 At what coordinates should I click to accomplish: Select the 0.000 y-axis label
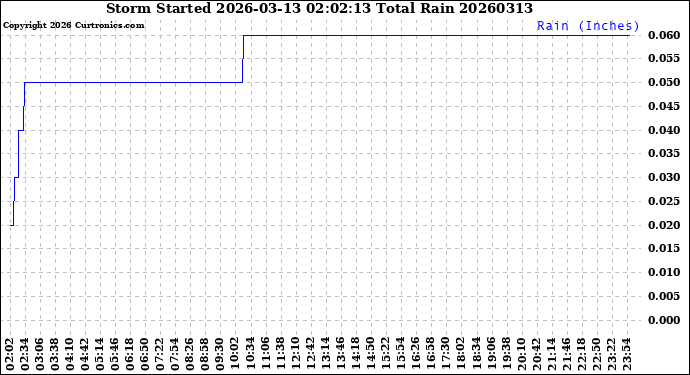coord(664,320)
